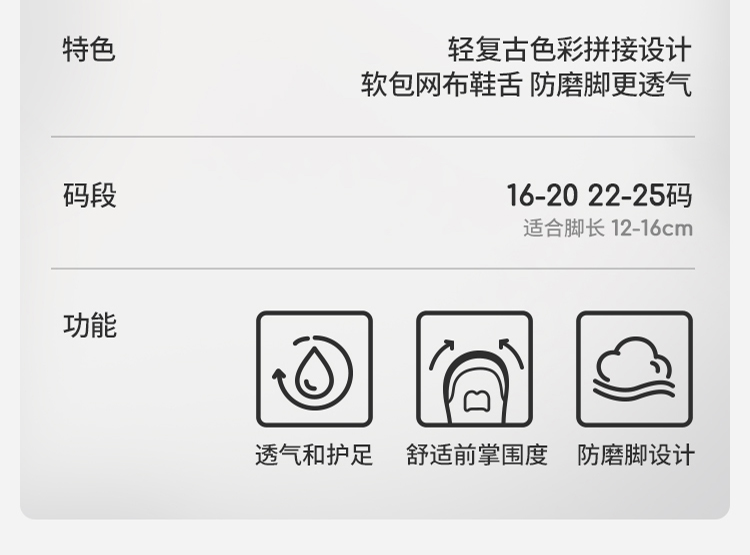
Task: Click left curved arrow in forefoot icon
Action: click(x=441, y=355)
